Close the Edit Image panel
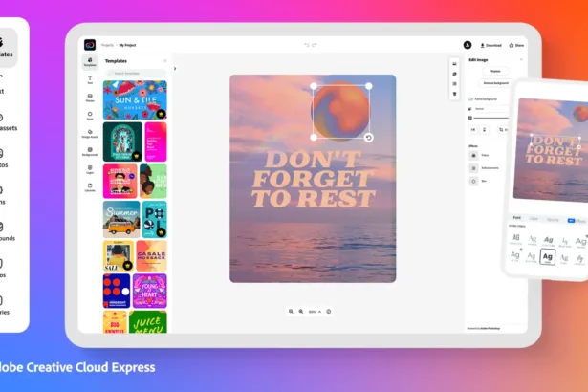The image size is (588, 392). (x=521, y=59)
